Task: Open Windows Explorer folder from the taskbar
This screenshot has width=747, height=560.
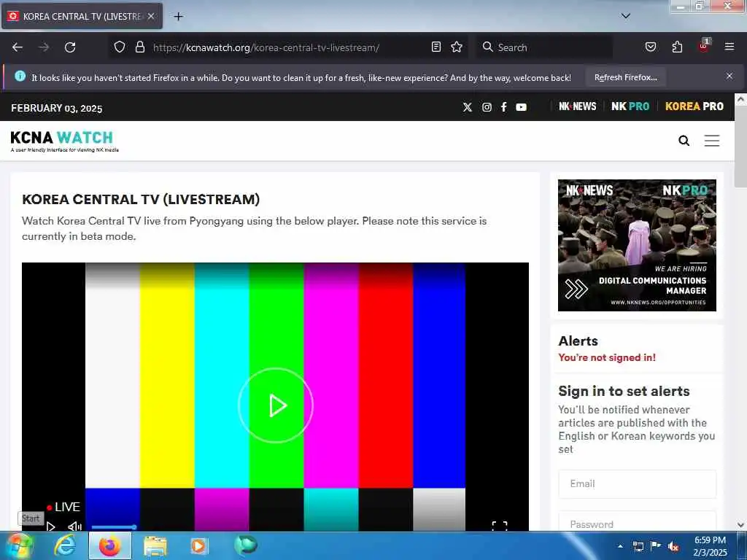Action: (x=155, y=546)
